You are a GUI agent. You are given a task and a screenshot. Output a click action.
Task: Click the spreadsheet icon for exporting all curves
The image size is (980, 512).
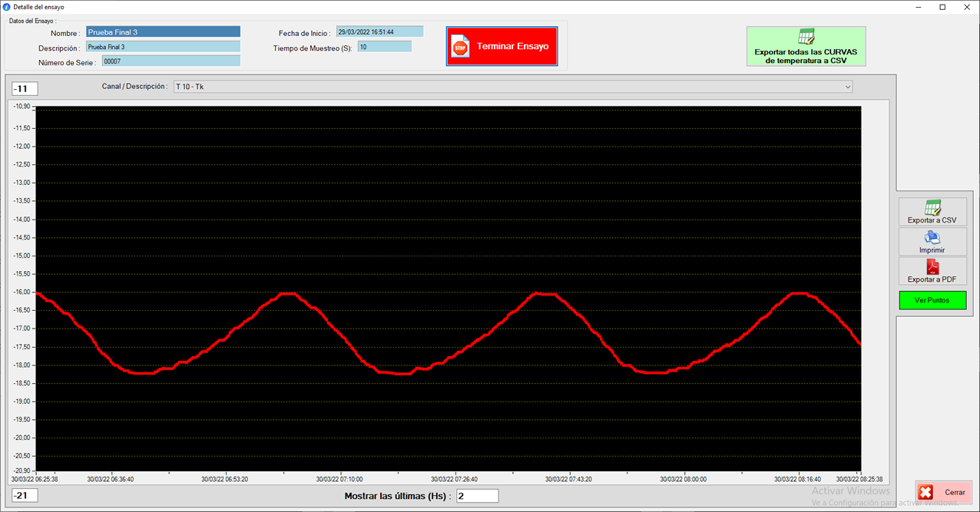pyautogui.click(x=806, y=37)
